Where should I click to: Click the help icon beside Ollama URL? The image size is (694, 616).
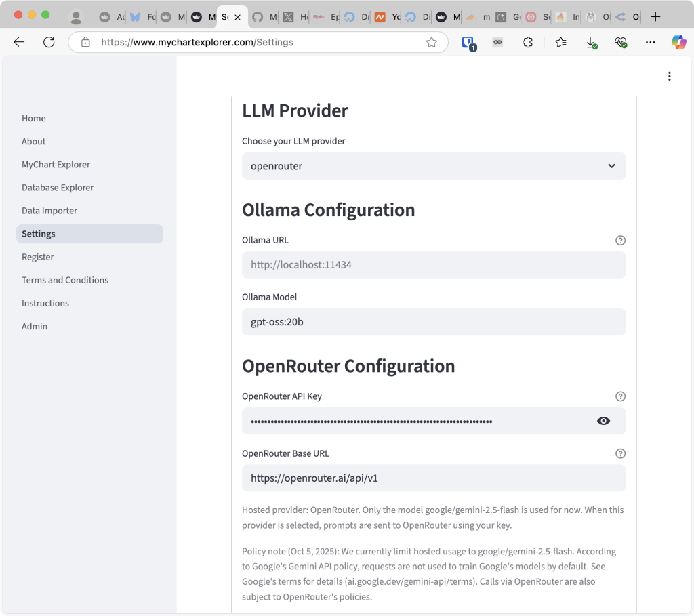(620, 240)
